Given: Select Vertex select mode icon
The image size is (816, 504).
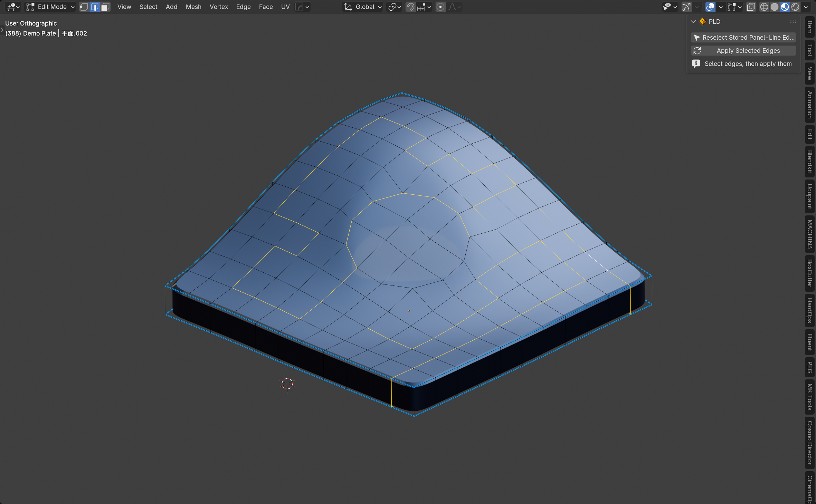Looking at the screenshot, I should tap(84, 7).
